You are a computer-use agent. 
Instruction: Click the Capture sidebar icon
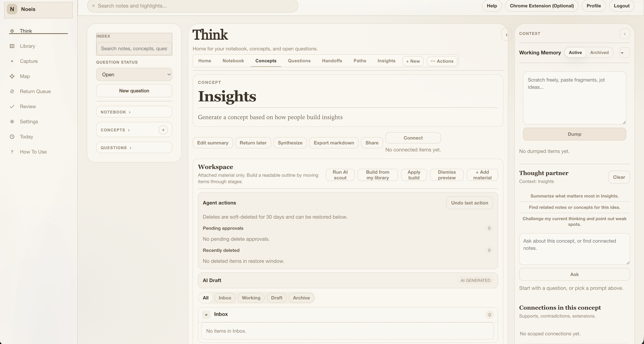pos(12,61)
